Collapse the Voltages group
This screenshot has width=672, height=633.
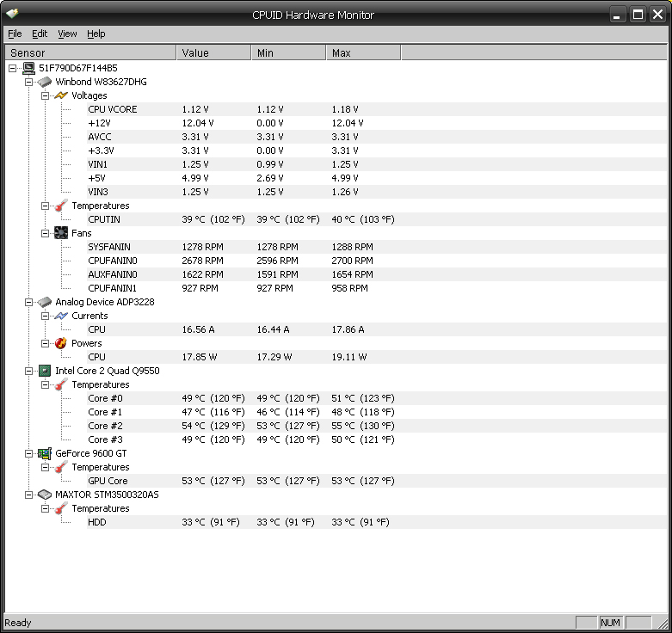pos(45,95)
